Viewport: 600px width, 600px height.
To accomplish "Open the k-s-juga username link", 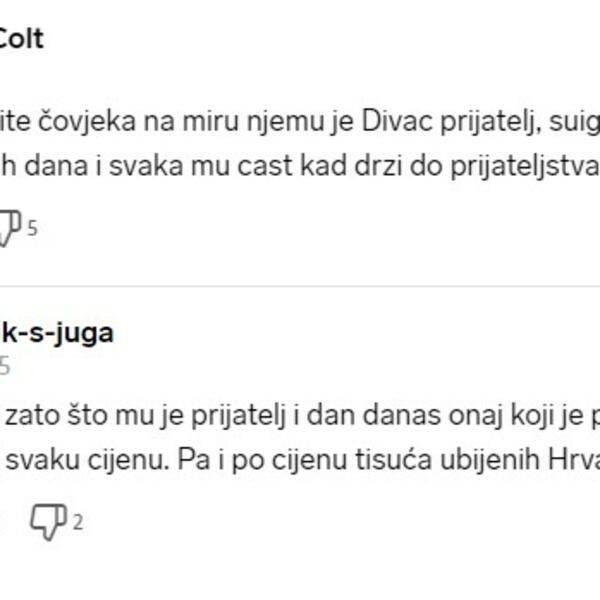I will tap(55, 333).
